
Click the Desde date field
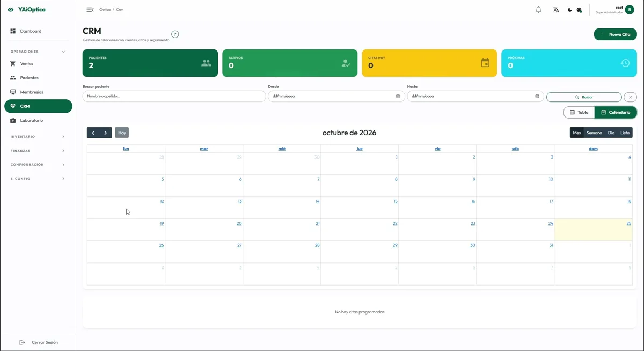pyautogui.click(x=336, y=96)
